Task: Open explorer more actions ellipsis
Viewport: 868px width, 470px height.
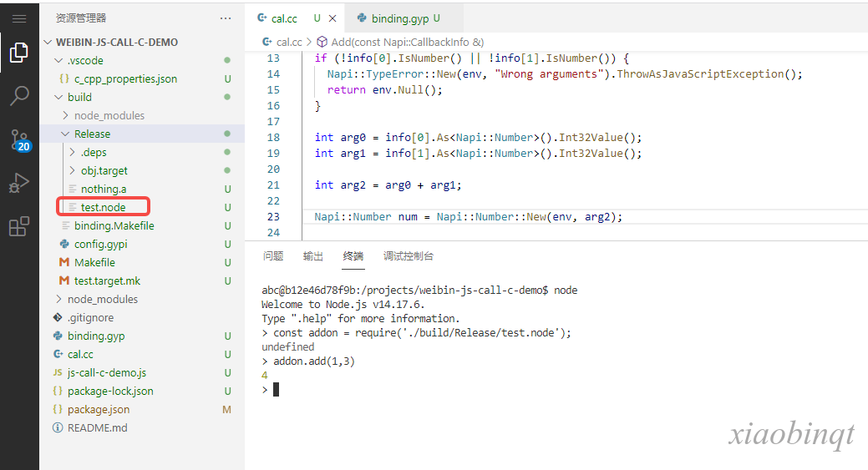Action: pyautogui.click(x=226, y=18)
